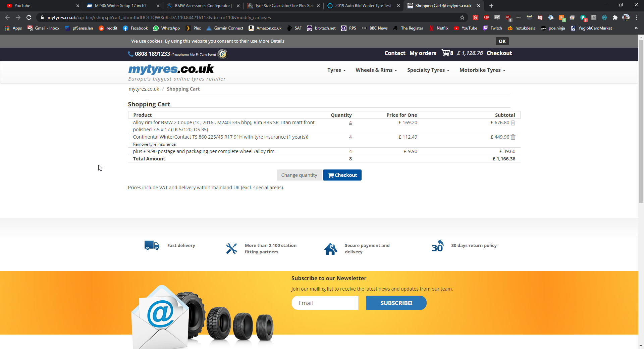Click the shopping cart icon in header

(445, 53)
